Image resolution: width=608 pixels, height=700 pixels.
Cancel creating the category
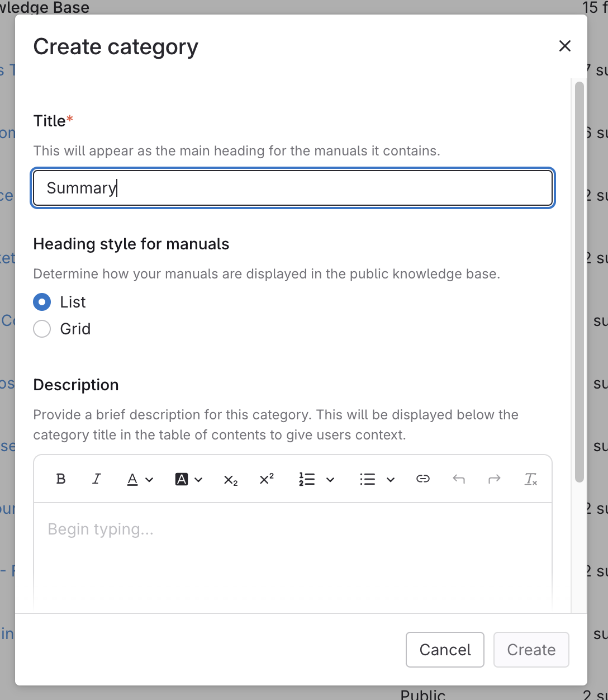tap(445, 650)
